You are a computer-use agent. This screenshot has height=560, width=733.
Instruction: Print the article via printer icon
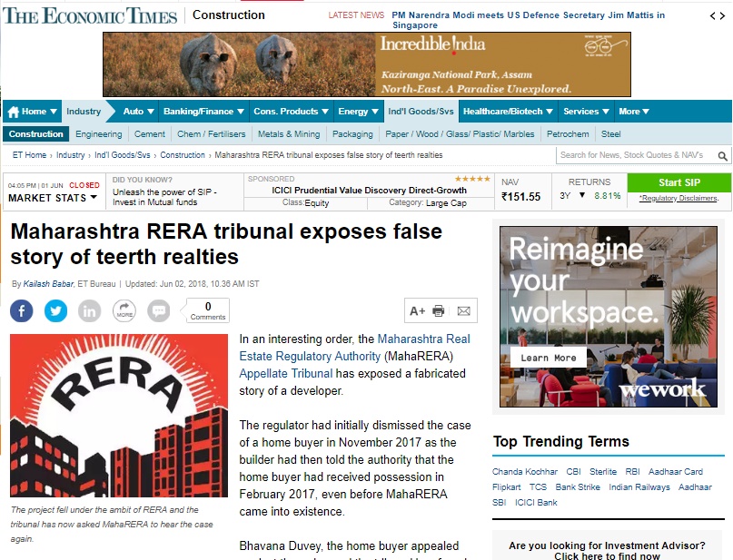[x=439, y=311]
